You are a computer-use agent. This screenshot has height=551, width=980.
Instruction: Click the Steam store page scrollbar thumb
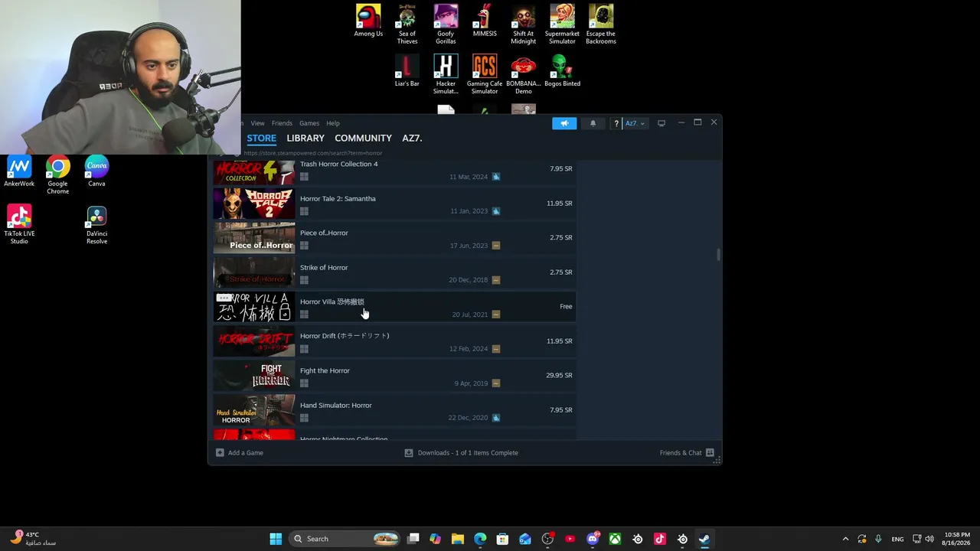coord(718,255)
